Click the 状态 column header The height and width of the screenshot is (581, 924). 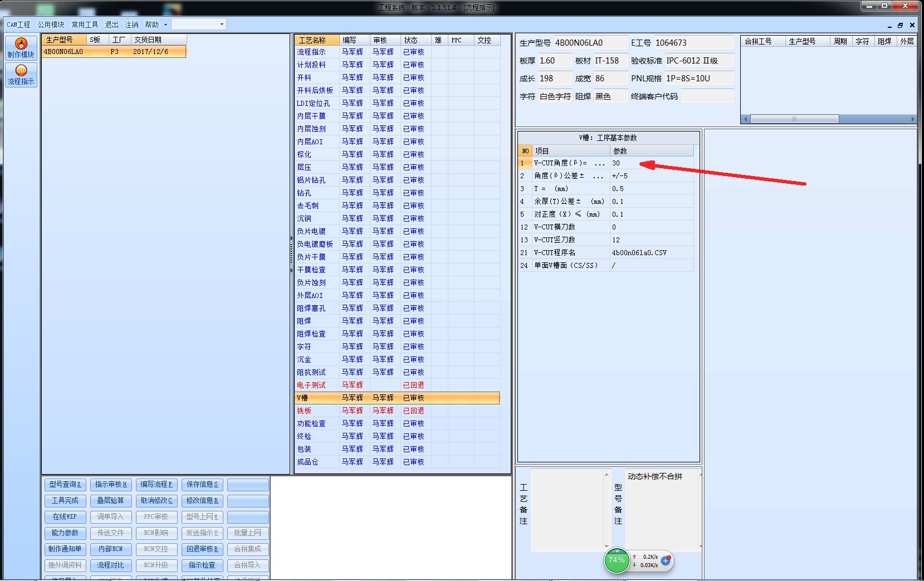[416, 40]
